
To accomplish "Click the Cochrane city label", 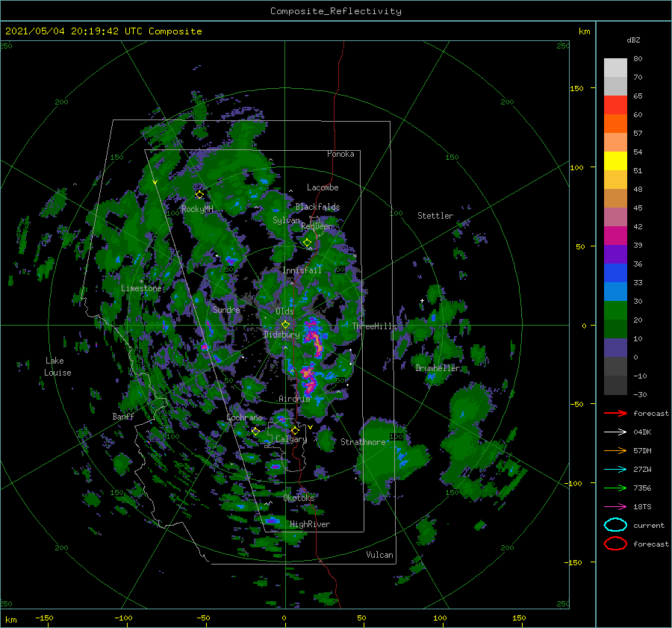I will [x=244, y=417].
